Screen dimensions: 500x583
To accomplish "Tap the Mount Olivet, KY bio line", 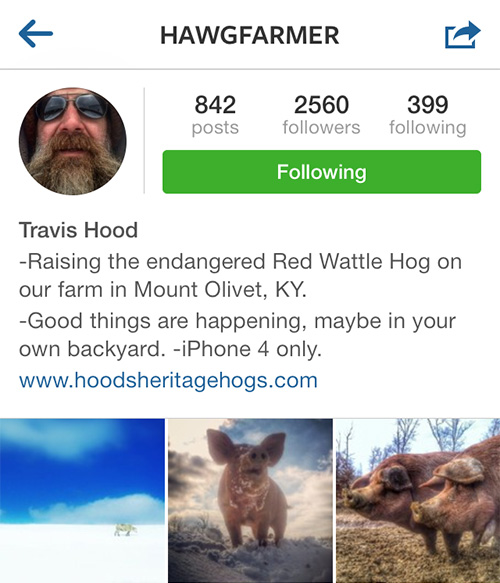I will tap(163, 290).
